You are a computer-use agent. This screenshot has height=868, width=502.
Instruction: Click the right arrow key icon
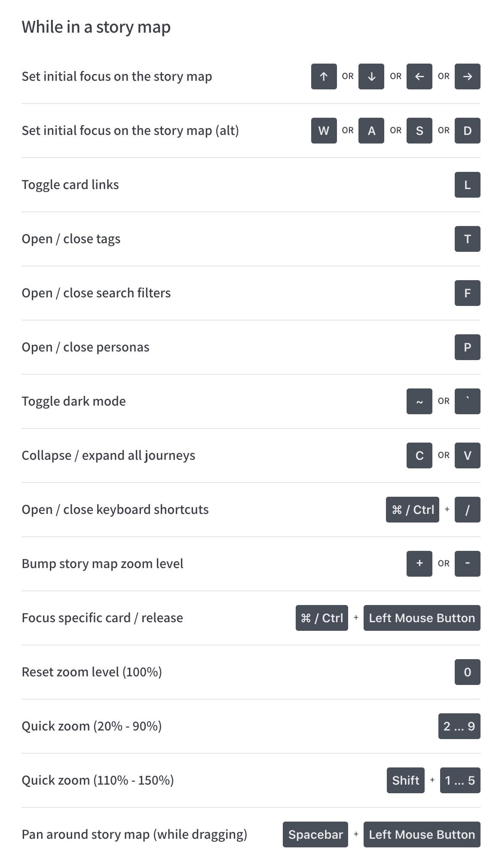(467, 76)
